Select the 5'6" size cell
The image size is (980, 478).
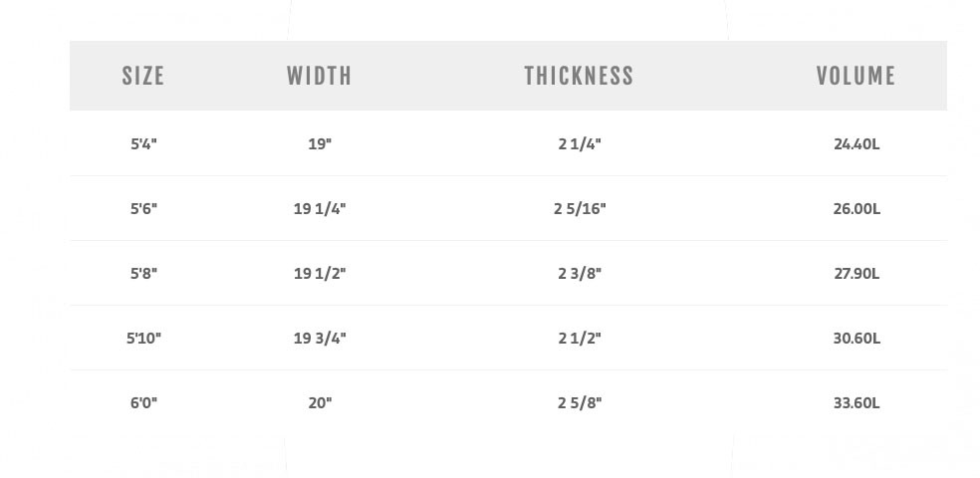pyautogui.click(x=143, y=208)
